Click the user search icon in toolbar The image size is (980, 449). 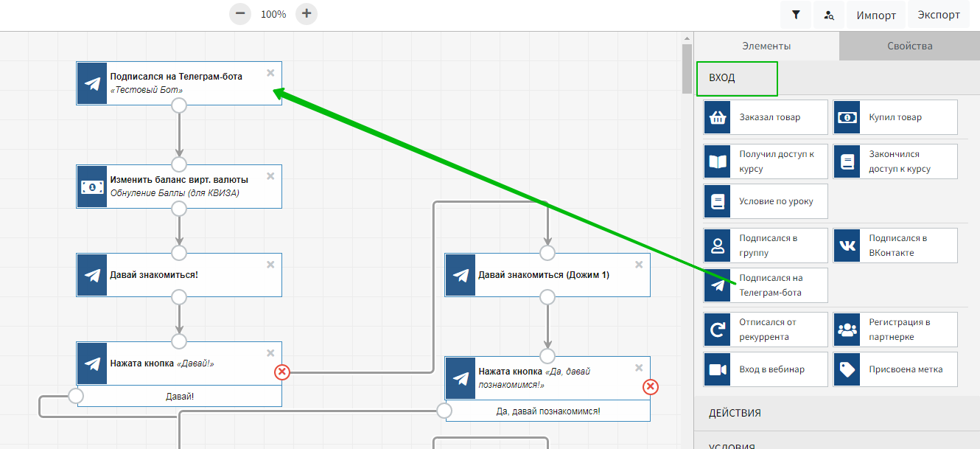(x=829, y=15)
